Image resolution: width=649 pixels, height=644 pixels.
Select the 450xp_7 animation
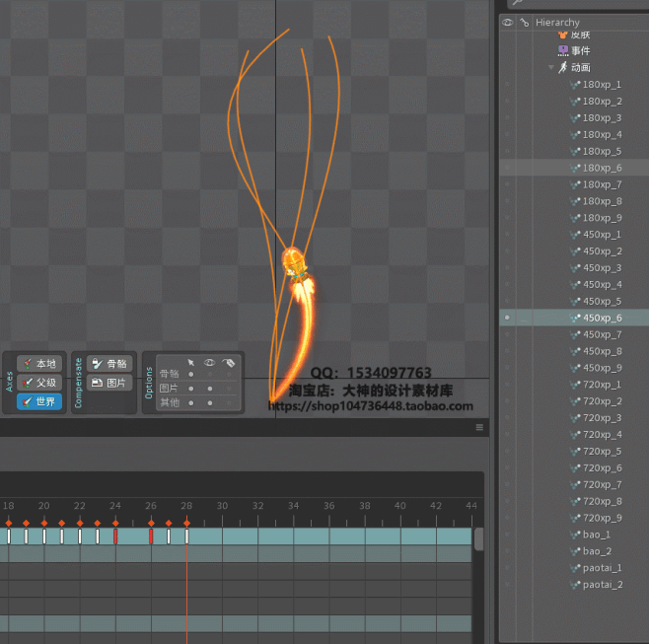coord(603,335)
